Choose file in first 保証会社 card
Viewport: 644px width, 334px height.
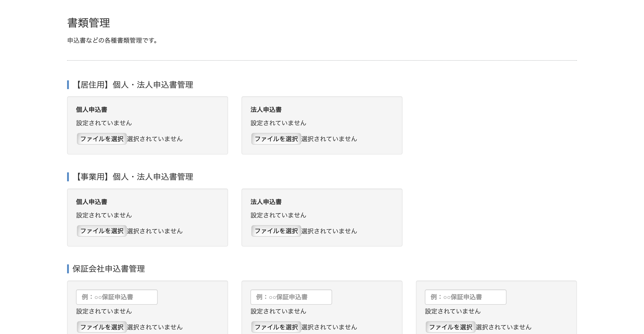click(x=102, y=327)
